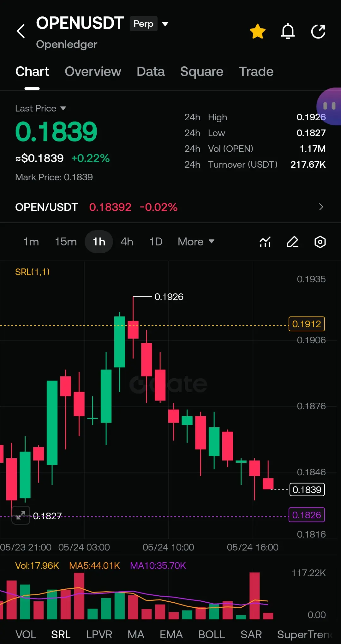Tap the 24h High value 0.1926

(311, 117)
